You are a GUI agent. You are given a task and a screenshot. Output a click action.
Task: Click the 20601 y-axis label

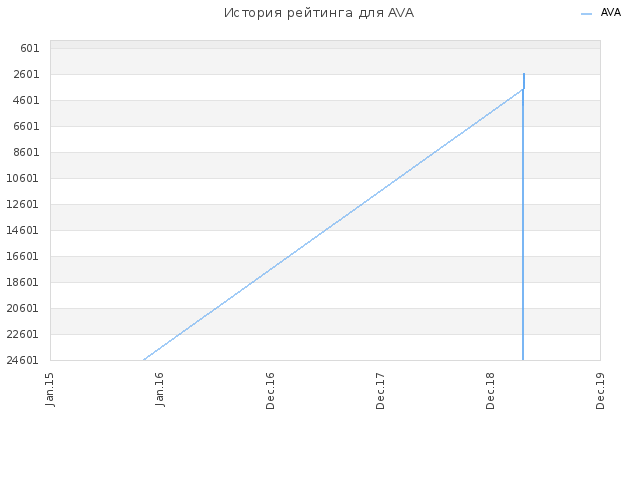22,308
